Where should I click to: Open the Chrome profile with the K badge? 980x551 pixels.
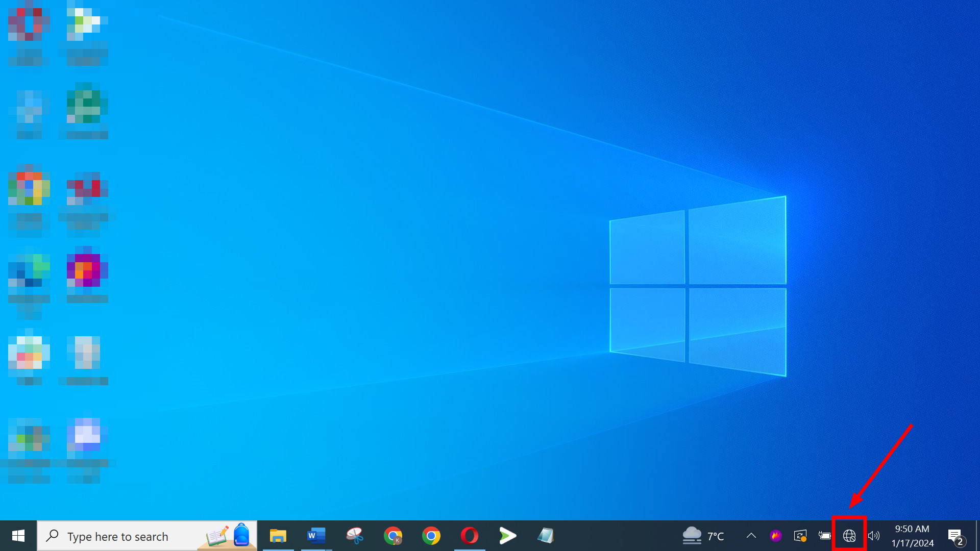point(393,536)
